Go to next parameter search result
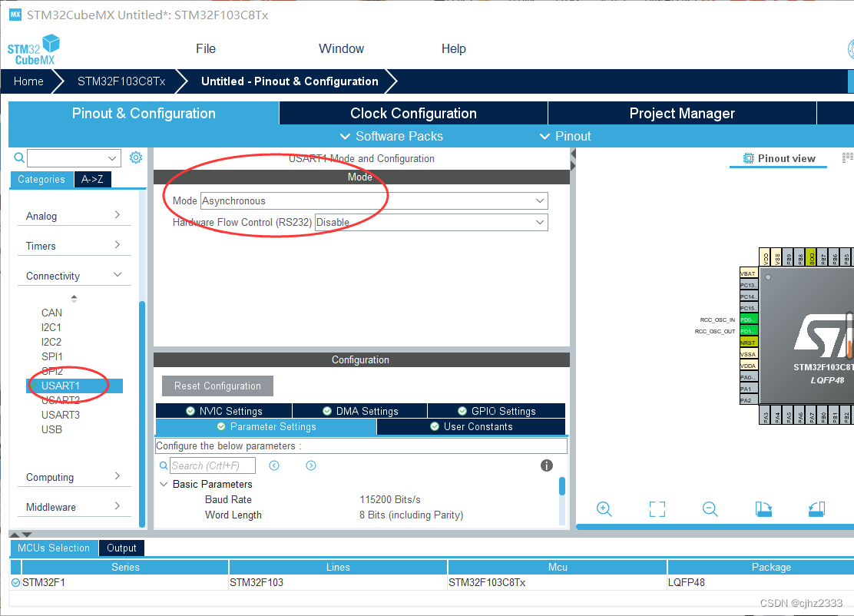 click(x=311, y=465)
